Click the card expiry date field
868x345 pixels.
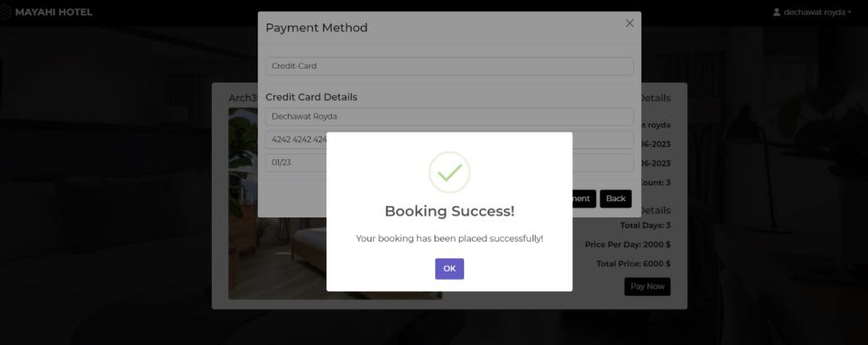tap(295, 163)
